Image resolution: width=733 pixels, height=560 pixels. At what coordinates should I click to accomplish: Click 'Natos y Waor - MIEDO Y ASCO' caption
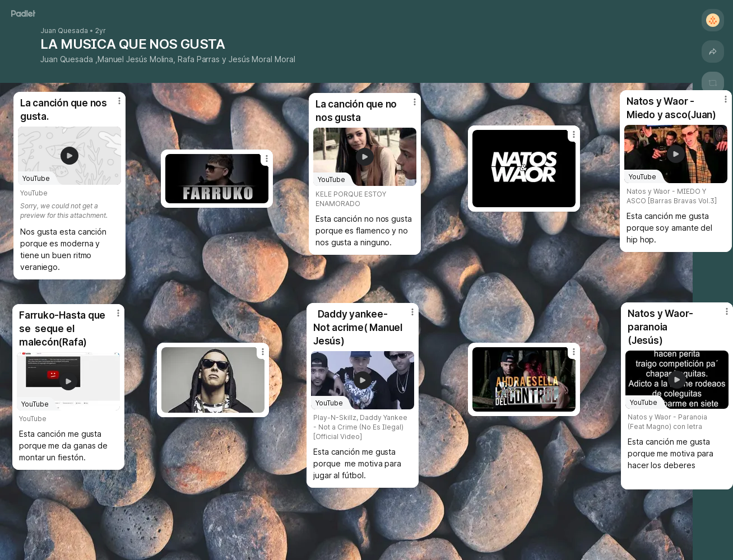coord(671,196)
